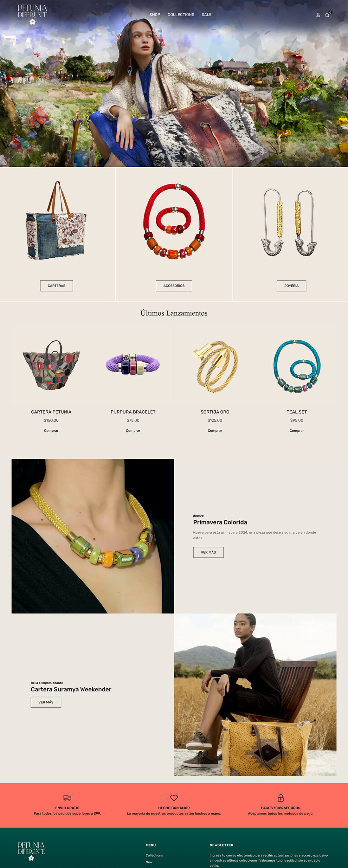
Task: Browse the Carteras category
Action: 57,286
